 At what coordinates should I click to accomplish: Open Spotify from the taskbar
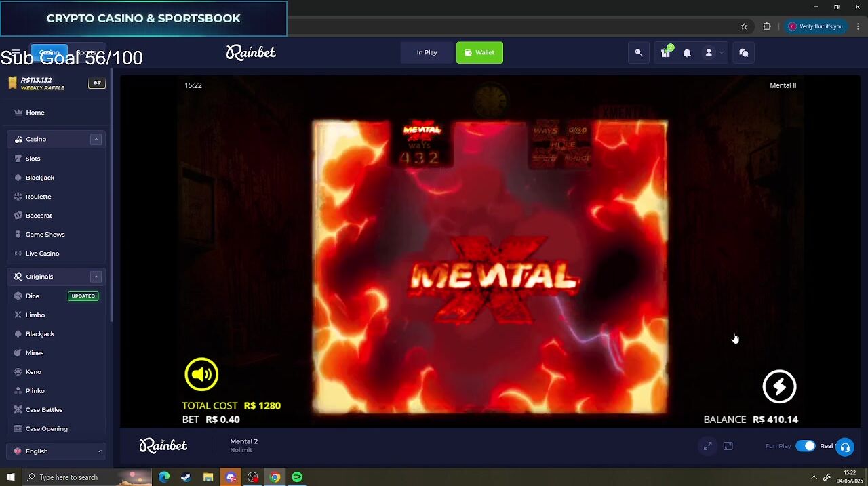click(297, 477)
